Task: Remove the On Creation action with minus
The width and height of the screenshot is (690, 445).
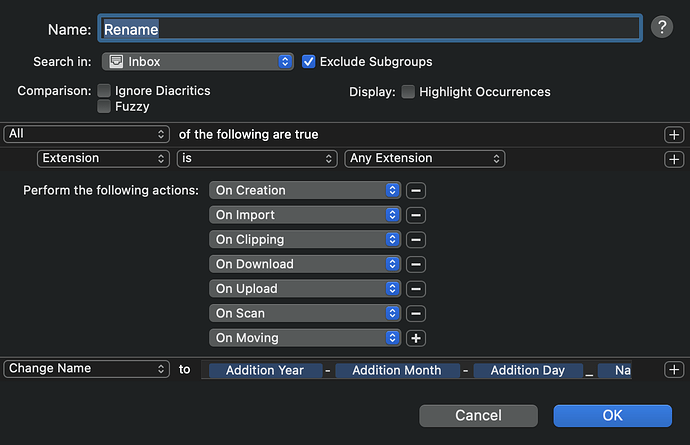Action: (416, 191)
